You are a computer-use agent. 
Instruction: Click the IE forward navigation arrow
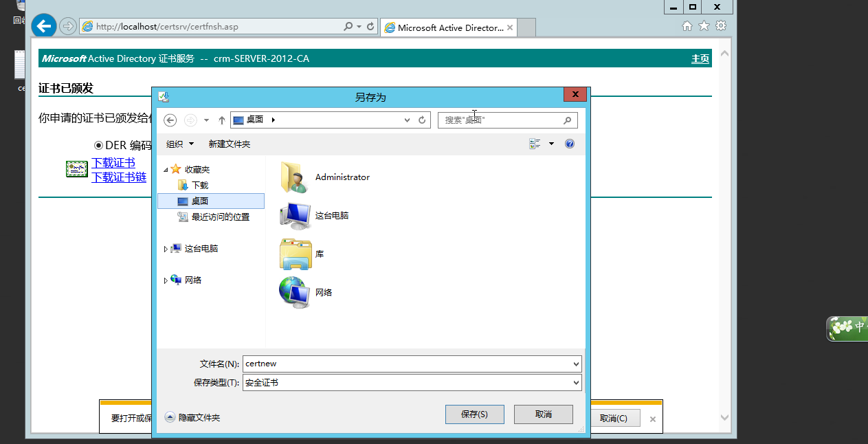[67, 27]
